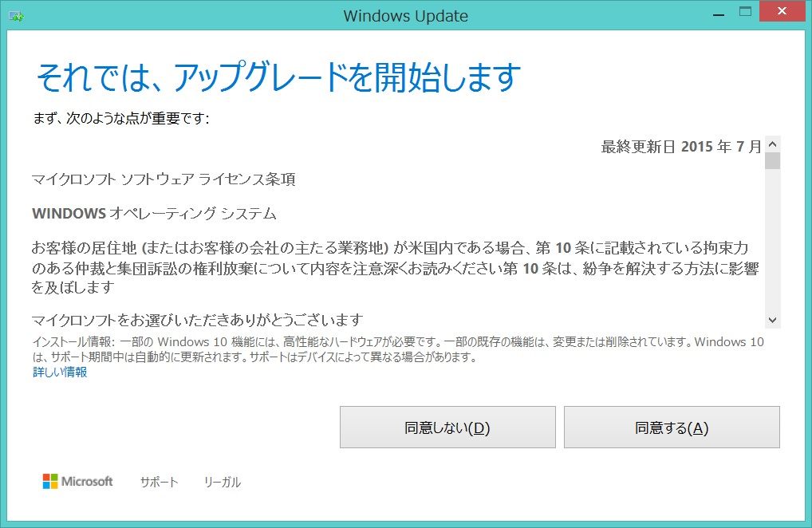Click the license text scrollbar thumb
812x528 pixels.
pos(772,160)
